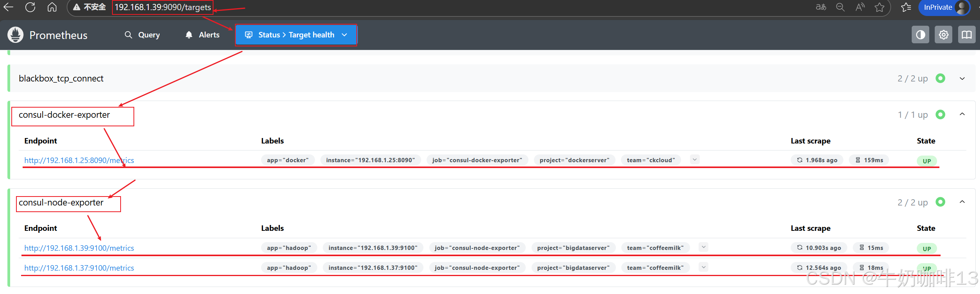The width and height of the screenshot is (980, 294).
Task: Open the favorites list icon
Action: [906, 7]
